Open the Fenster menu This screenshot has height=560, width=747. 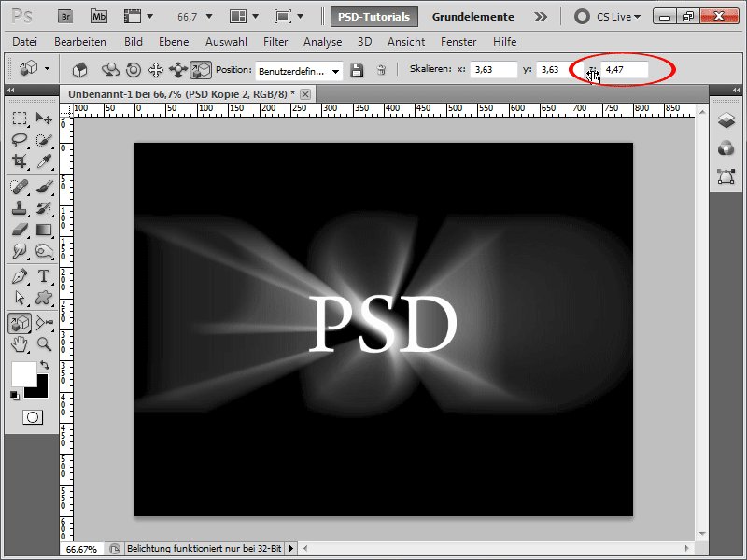pyautogui.click(x=458, y=42)
